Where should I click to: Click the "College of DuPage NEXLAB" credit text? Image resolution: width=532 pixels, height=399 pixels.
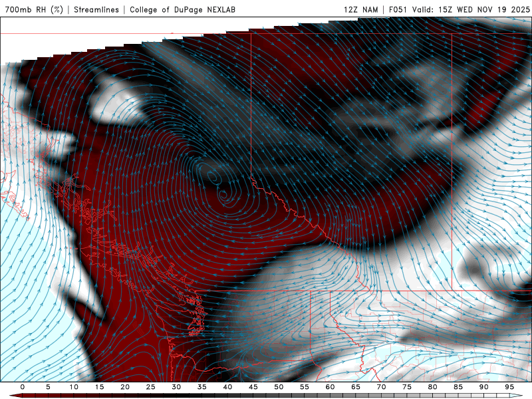pyautogui.click(x=182, y=9)
